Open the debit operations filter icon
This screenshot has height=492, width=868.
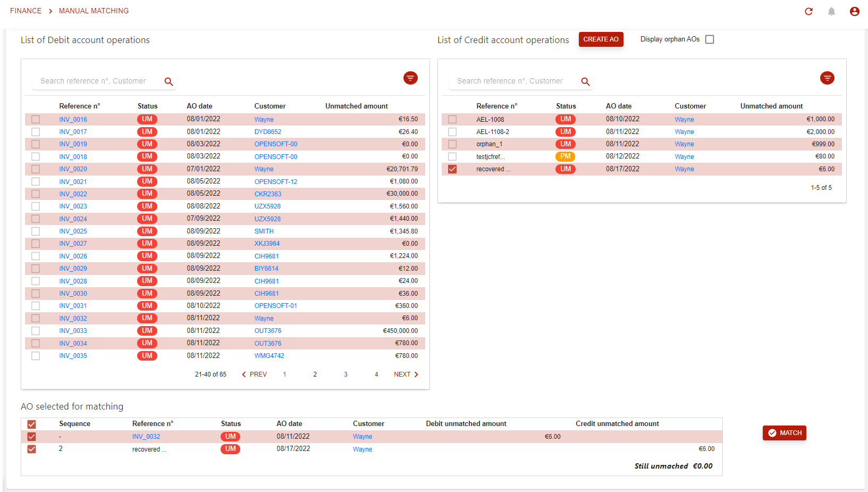[410, 78]
